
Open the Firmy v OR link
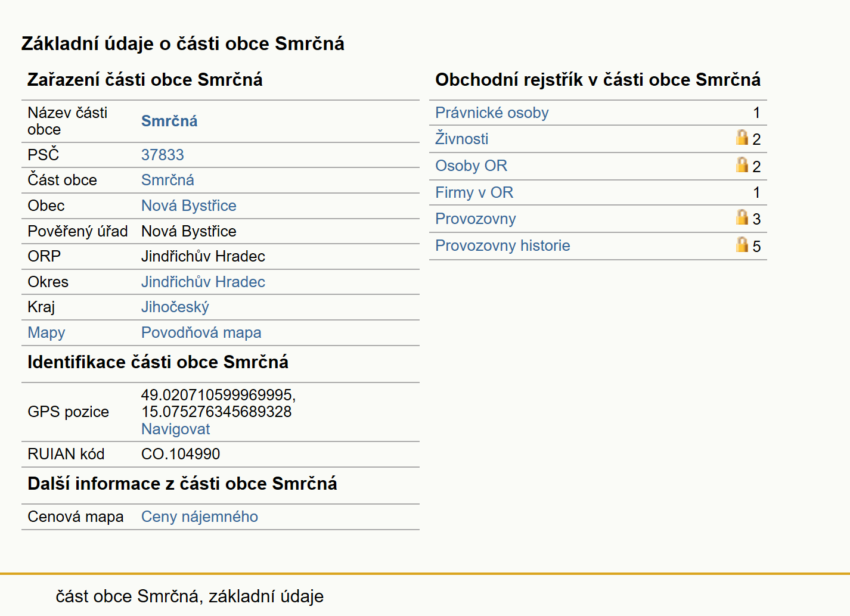coord(474,192)
